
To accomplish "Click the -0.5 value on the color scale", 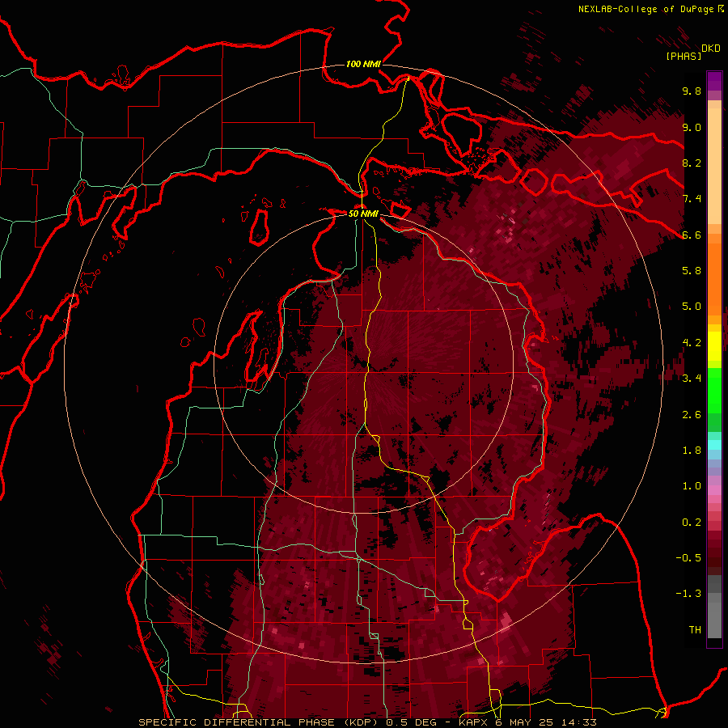I will (688, 558).
